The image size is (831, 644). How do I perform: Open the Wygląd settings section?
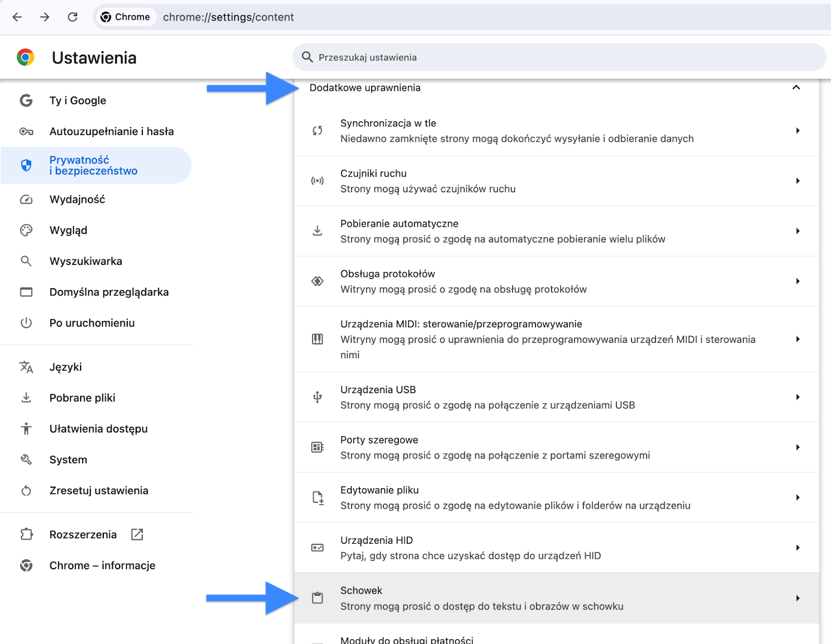pos(97,230)
